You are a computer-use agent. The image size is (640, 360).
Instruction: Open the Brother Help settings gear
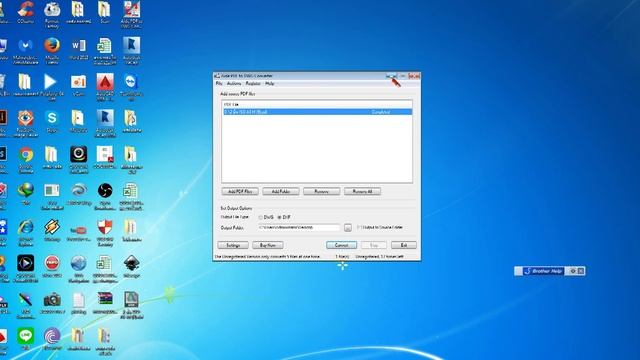coord(573,271)
